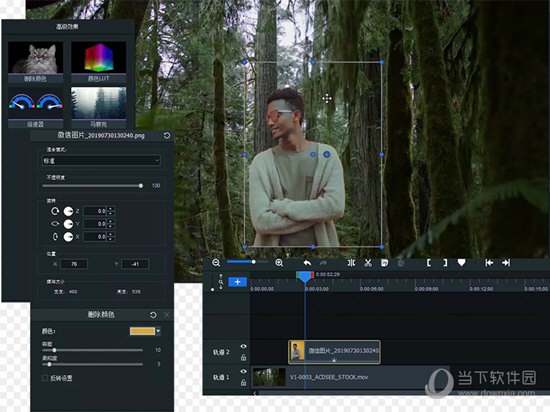Lock the 轨道 1 track
Viewport: 550px width, 412px height.
coord(243,383)
